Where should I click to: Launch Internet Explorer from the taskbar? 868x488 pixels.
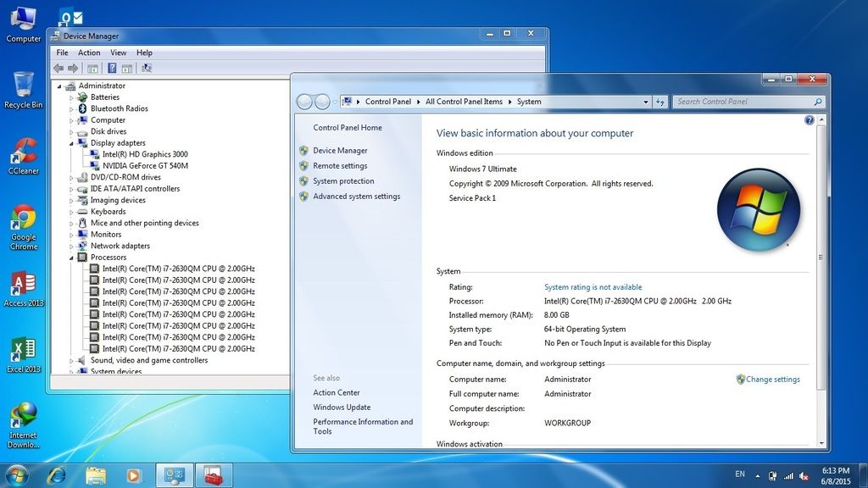[57, 475]
